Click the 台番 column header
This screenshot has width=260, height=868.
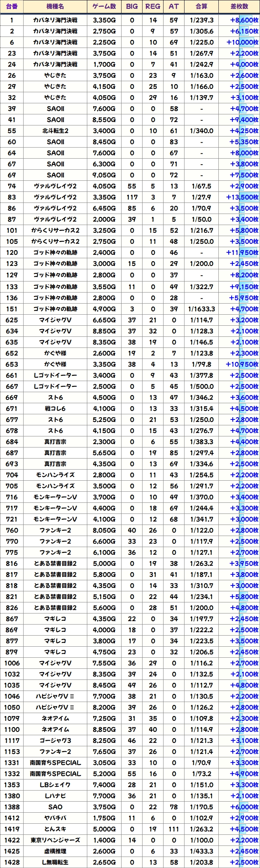click(x=12, y=6)
